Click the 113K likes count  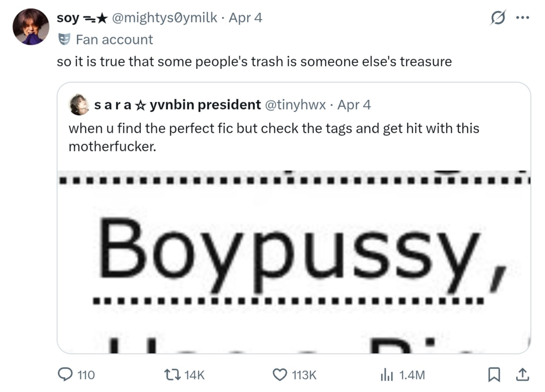tap(304, 375)
